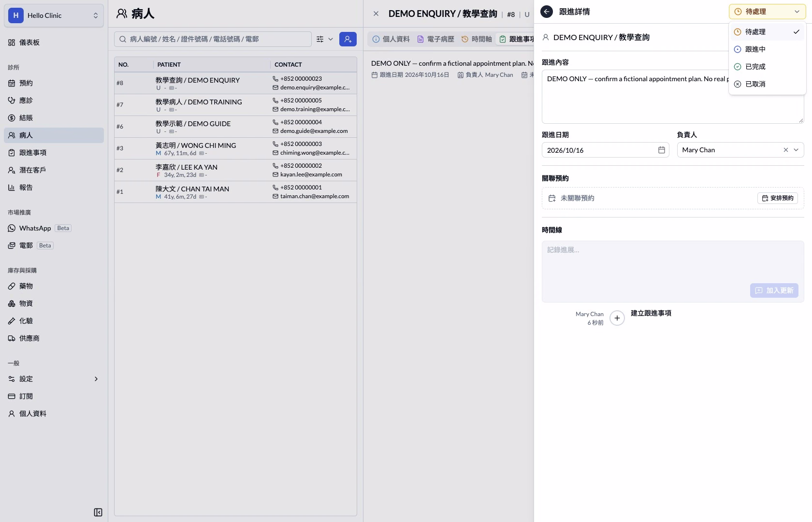Viewport: 812px width, 522px height.
Task: Open the Hello Clinic switcher
Action: [x=54, y=15]
